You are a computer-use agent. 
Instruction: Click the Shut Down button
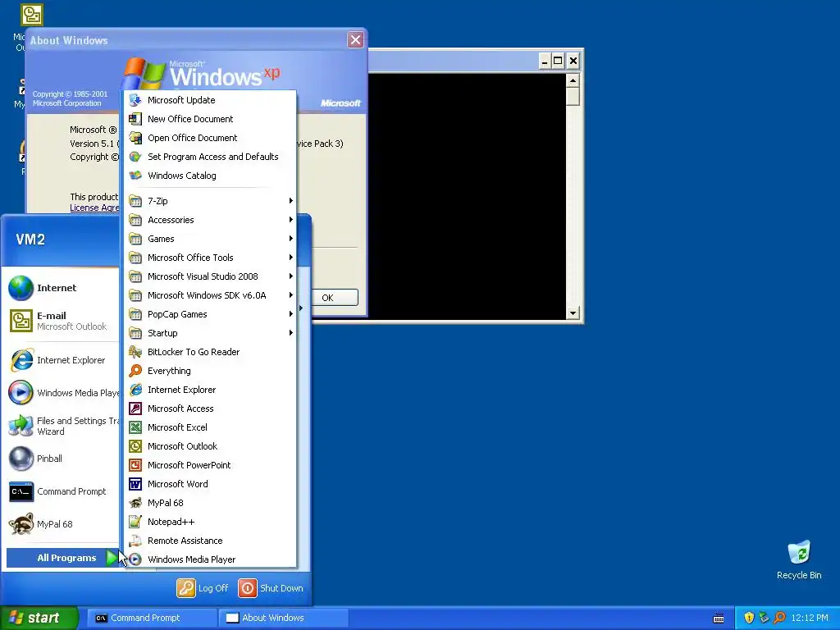271,587
